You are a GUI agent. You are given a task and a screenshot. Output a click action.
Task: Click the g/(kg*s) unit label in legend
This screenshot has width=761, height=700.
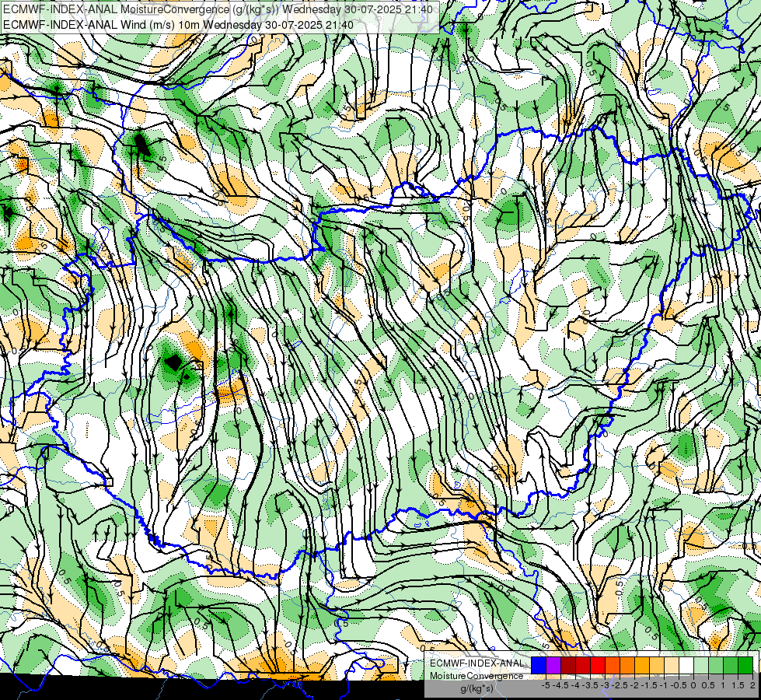click(x=476, y=688)
